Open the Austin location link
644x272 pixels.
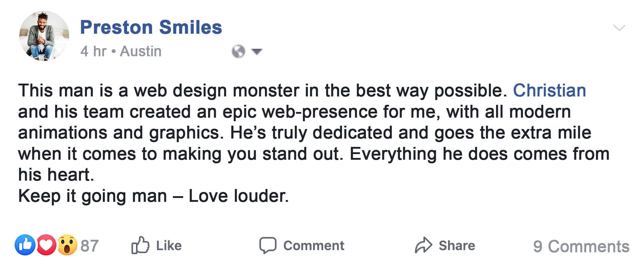(141, 51)
